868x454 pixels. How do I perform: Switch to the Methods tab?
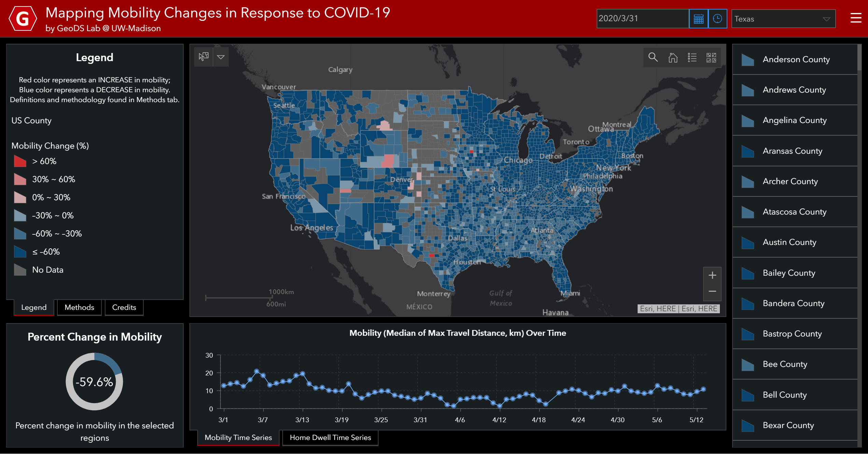tap(79, 307)
